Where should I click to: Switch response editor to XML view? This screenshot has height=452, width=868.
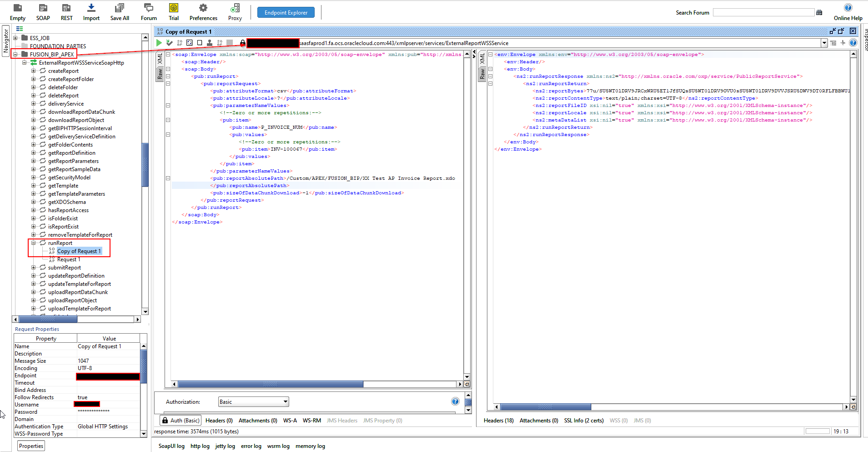482,58
